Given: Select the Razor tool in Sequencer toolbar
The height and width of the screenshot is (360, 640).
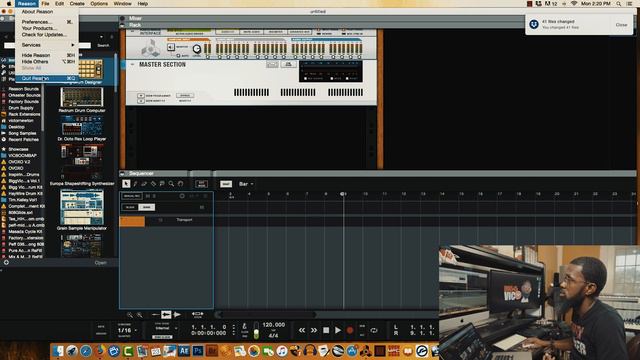Looking at the screenshot, I should 153,184.
